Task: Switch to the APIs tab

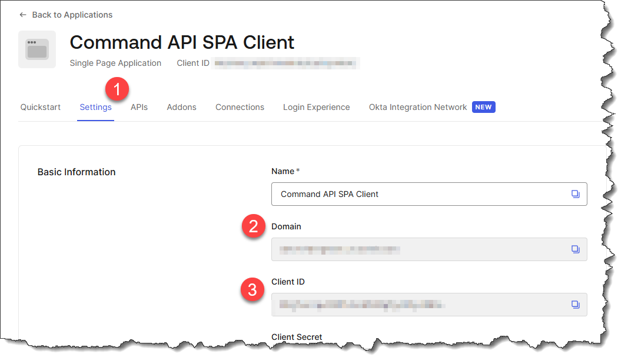Action: (x=139, y=107)
